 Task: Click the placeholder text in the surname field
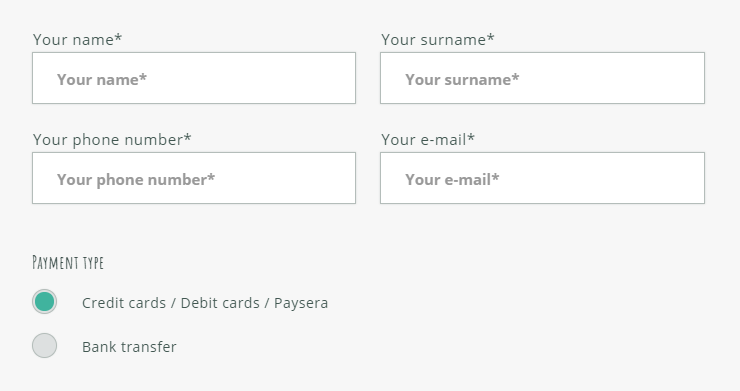coord(462,79)
